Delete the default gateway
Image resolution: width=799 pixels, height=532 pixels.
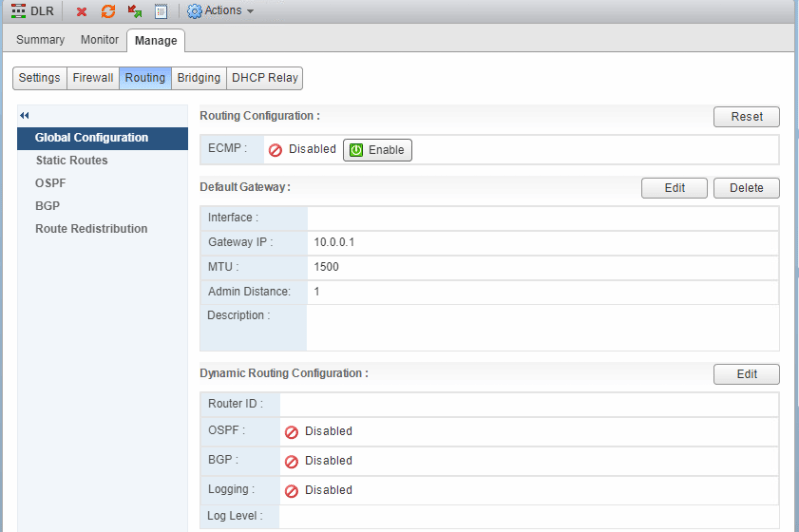746,188
